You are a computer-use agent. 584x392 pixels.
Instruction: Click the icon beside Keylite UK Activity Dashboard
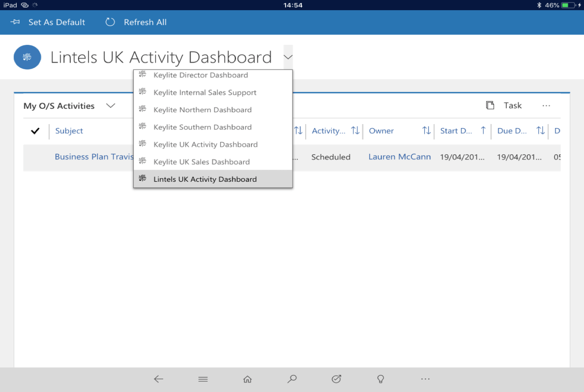pos(143,144)
